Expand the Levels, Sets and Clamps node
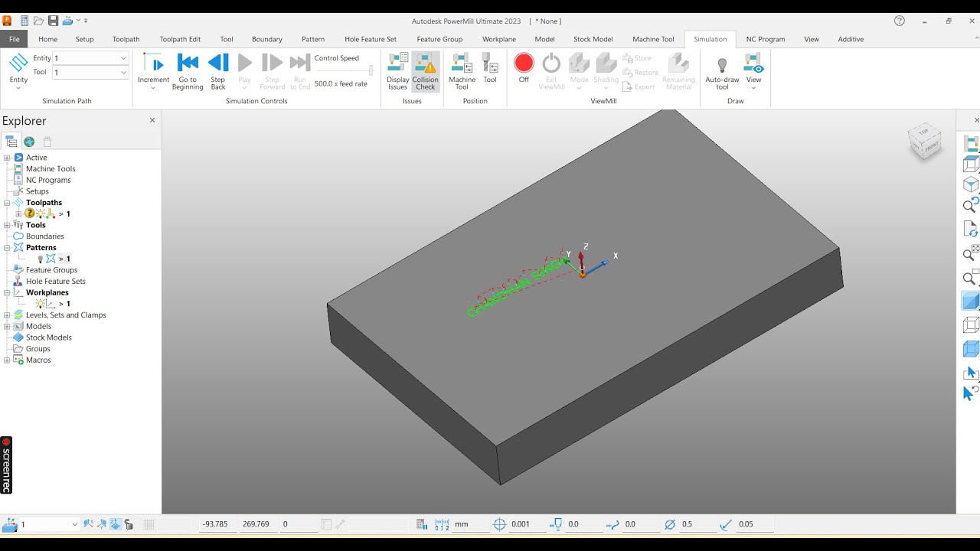Image resolution: width=980 pixels, height=551 pixels. pos(7,315)
